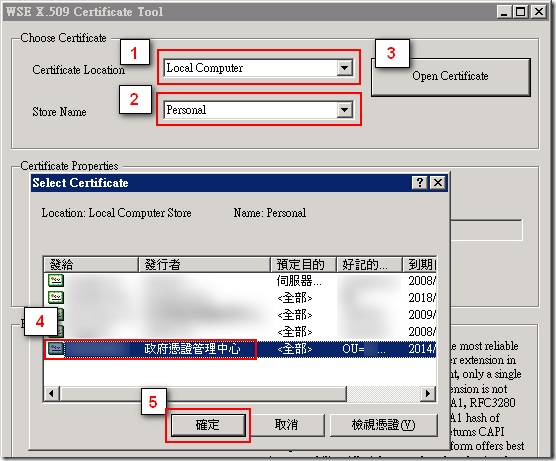Close the WSE X.509 Certificate Tool window
This screenshot has height=461, width=556.
click(539, 12)
